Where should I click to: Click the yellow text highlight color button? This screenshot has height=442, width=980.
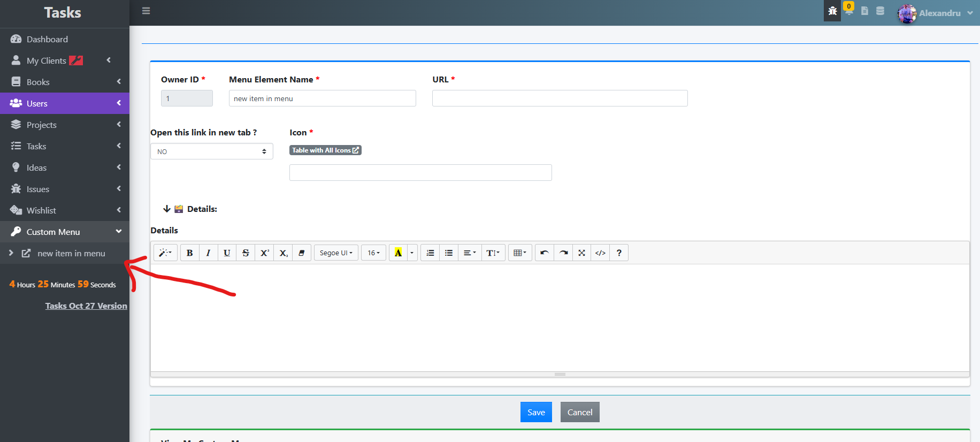[x=398, y=253]
